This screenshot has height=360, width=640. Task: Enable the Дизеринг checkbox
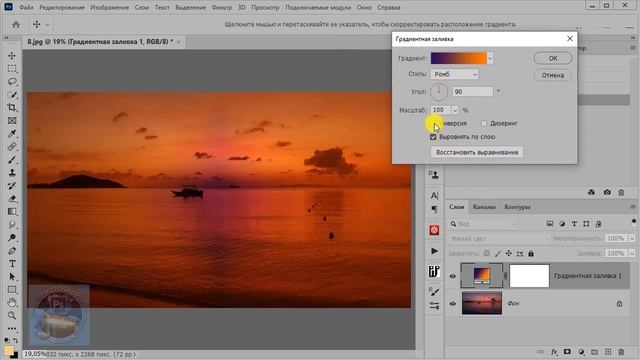click(x=484, y=123)
